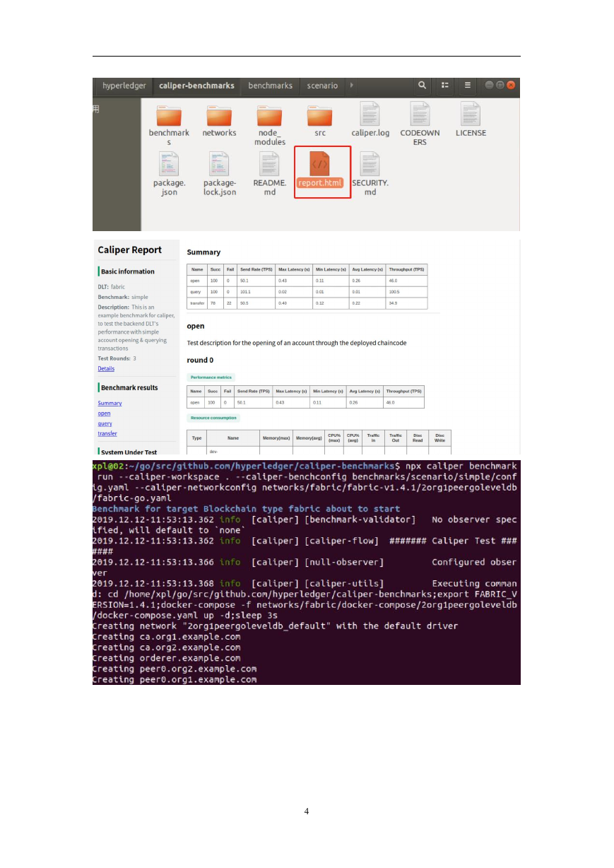Viewport: 614px width, 868px height.
Task: Click Traffic In column header
Action: pos(373,438)
